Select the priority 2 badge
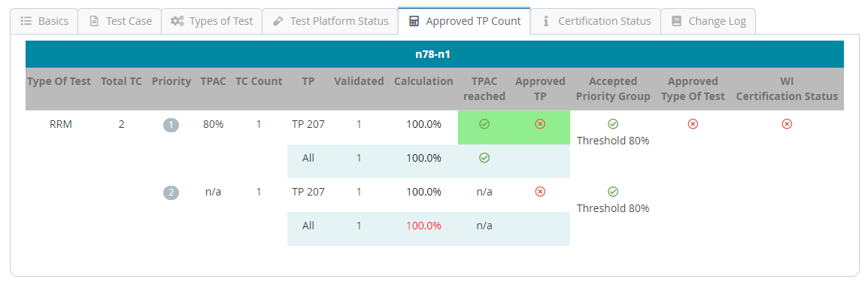The image size is (868, 285). pos(171,193)
